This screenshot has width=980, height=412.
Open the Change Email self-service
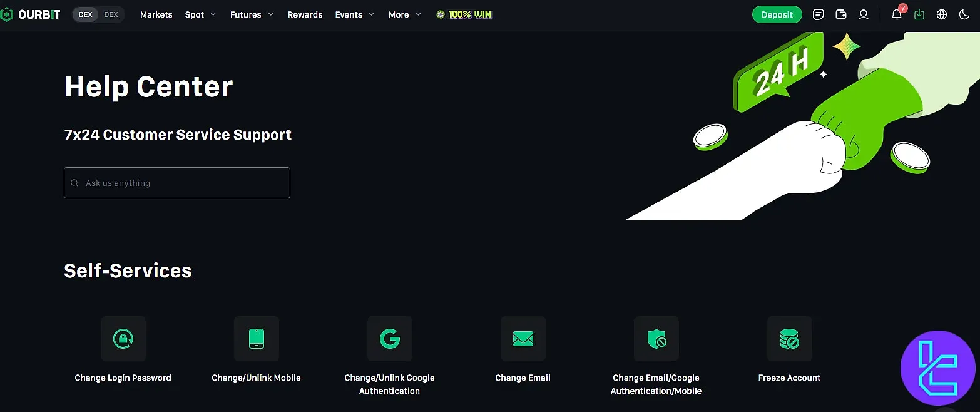(x=523, y=339)
